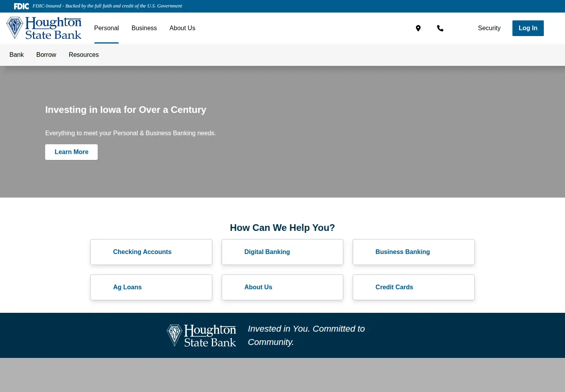
Task: Click the Log In button
Action: 528,28
